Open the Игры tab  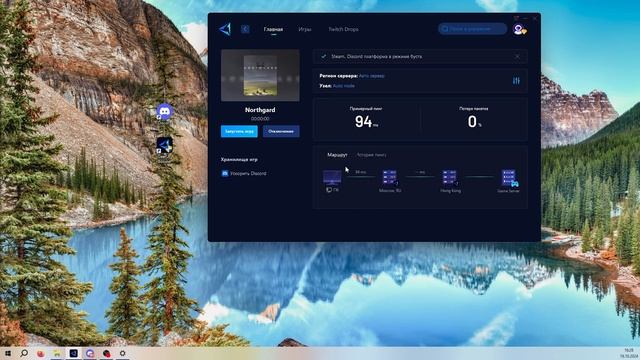304,29
